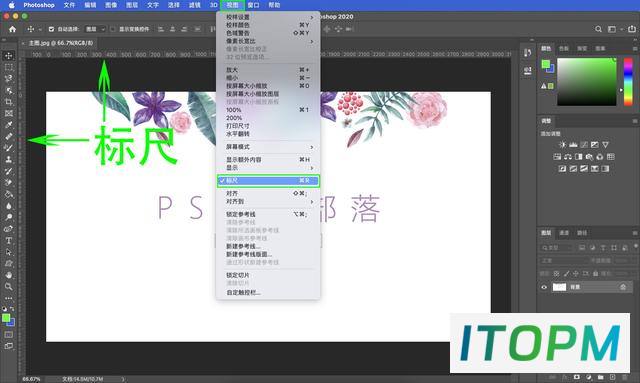640x383 pixels.
Task: Toggle the 显示变换控件 checkbox
Action: pos(113,29)
